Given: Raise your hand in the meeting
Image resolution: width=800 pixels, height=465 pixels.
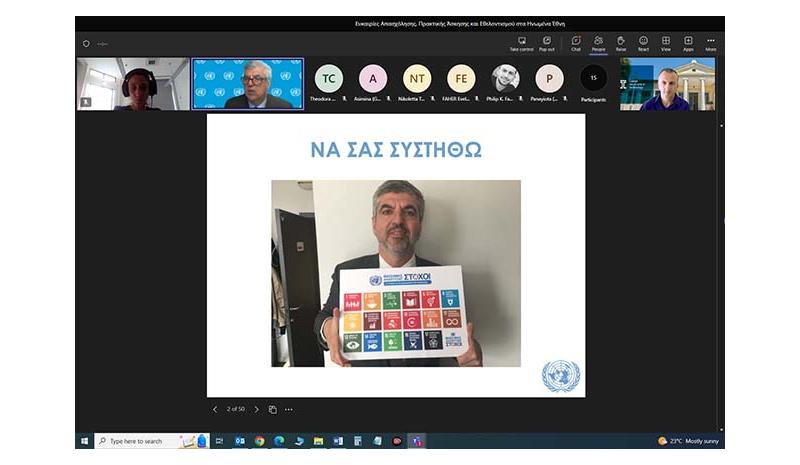Looking at the screenshot, I should pos(621,44).
